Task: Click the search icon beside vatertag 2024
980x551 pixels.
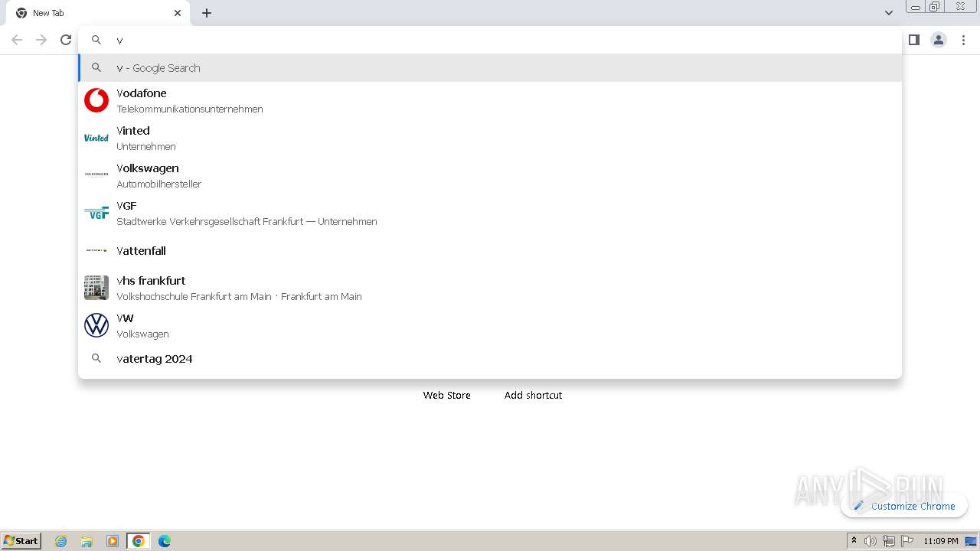Action: coord(96,358)
